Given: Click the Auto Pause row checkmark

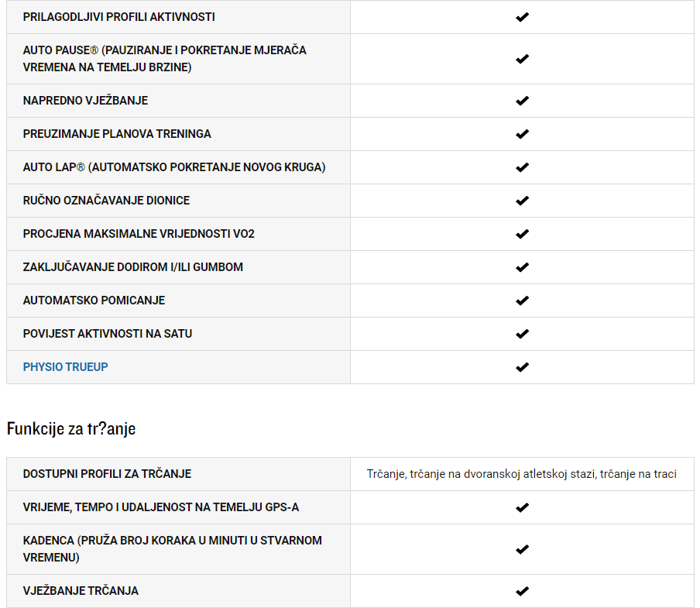Looking at the screenshot, I should [x=522, y=59].
